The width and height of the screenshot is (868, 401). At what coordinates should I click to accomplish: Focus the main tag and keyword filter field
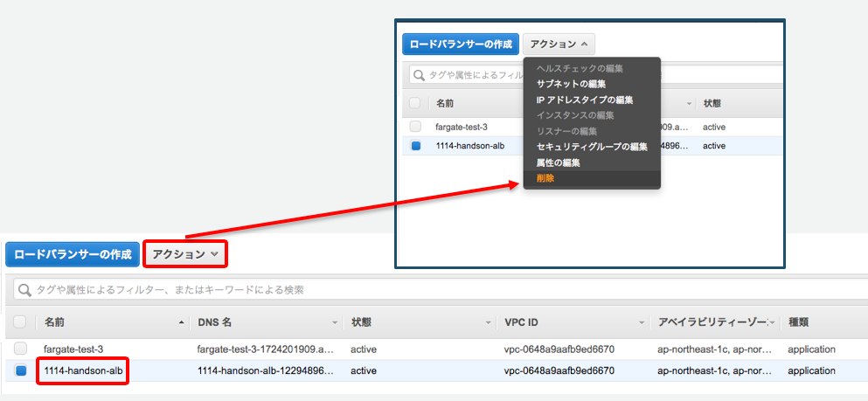click(x=440, y=290)
